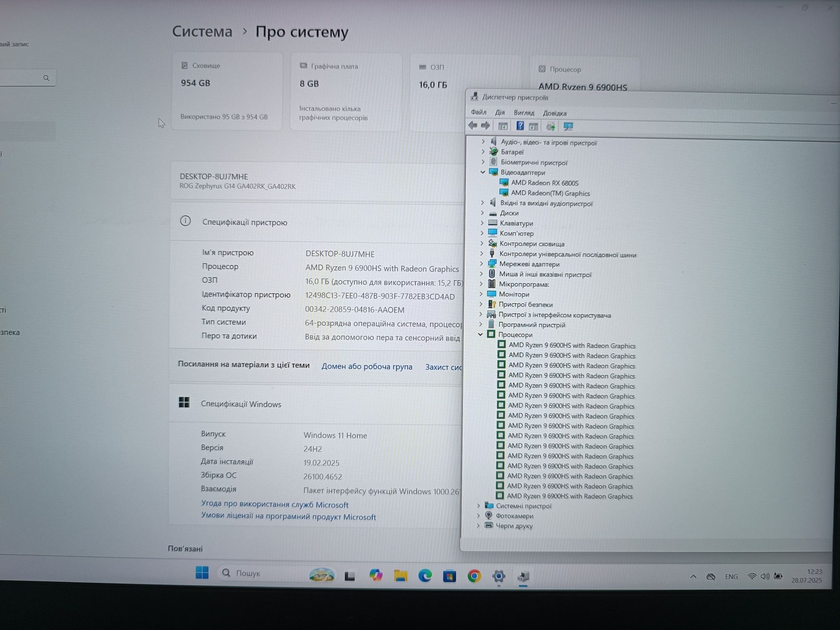Click the product code 00342-20859-04816-AAOEM
The image size is (840, 630).
point(354,310)
